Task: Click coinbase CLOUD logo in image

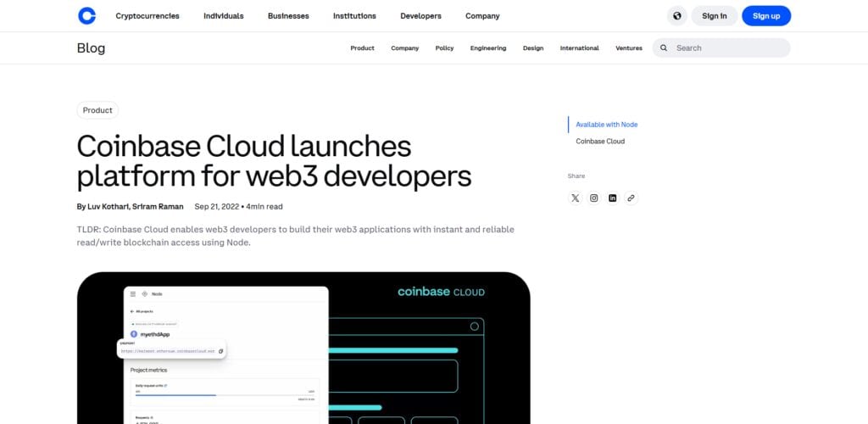Action: (x=441, y=292)
